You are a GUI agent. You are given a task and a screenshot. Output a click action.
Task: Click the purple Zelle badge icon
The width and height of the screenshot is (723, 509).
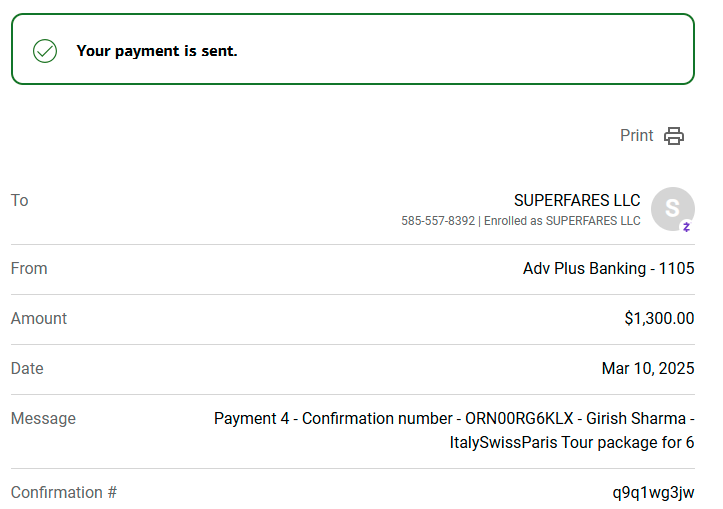tap(687, 227)
